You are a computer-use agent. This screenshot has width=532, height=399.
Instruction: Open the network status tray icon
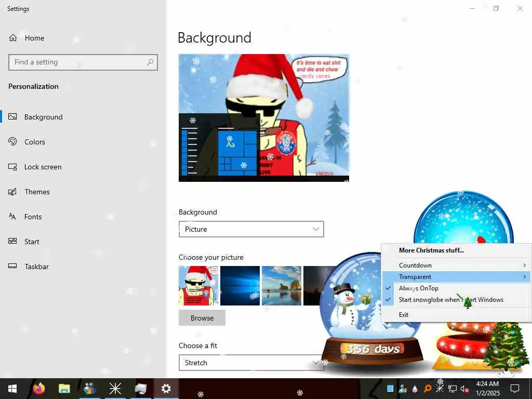453,389
